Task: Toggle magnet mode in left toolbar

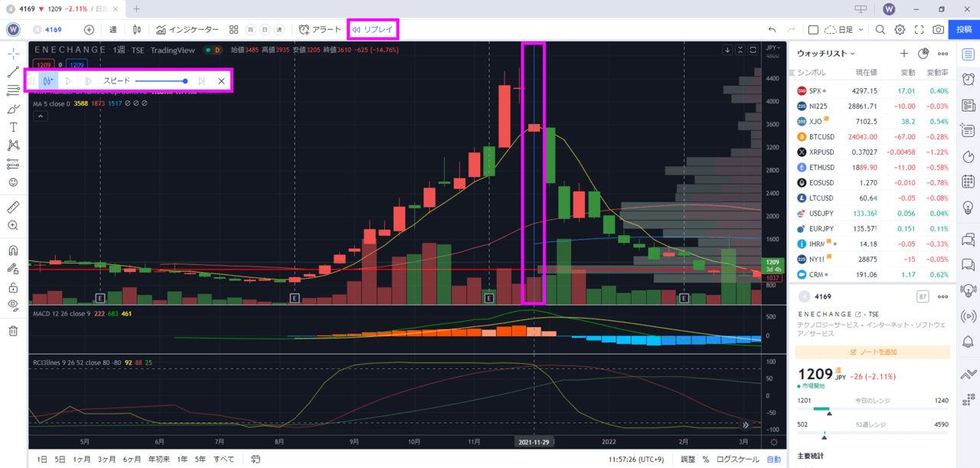Action: click(13, 250)
